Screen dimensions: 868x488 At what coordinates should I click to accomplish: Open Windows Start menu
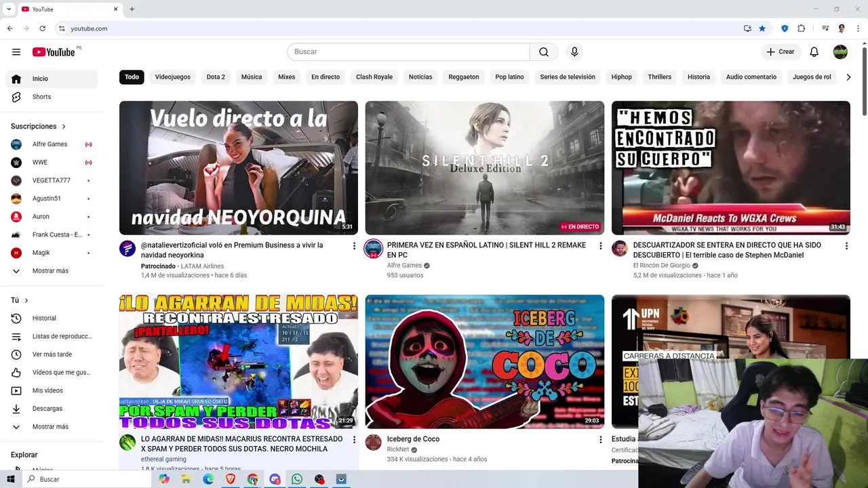[x=11, y=479]
